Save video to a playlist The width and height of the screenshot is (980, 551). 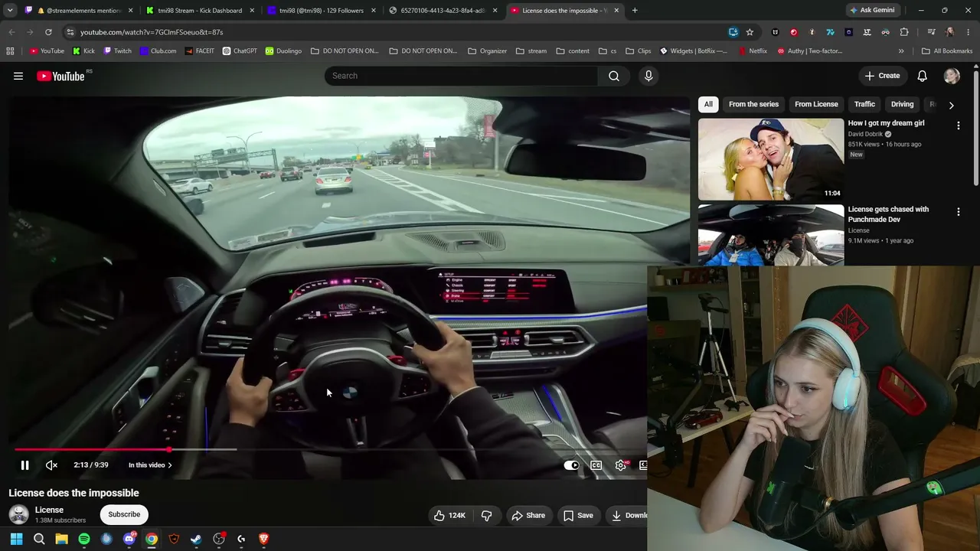[x=578, y=515]
